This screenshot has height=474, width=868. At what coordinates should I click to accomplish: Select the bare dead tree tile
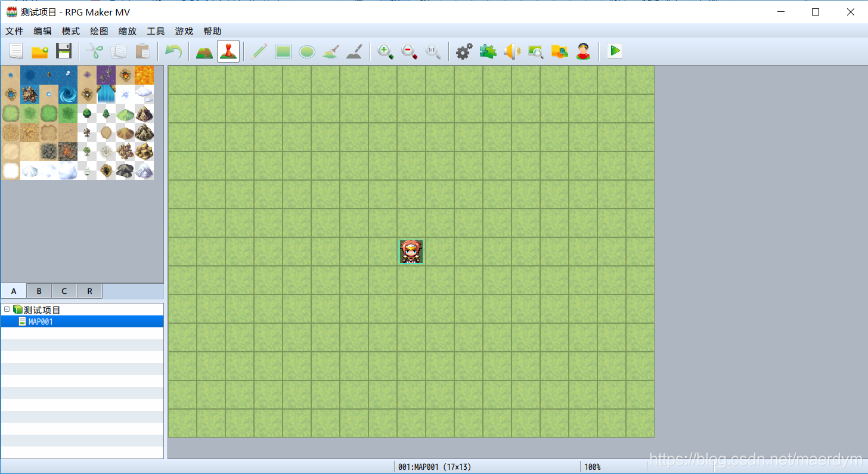87,132
